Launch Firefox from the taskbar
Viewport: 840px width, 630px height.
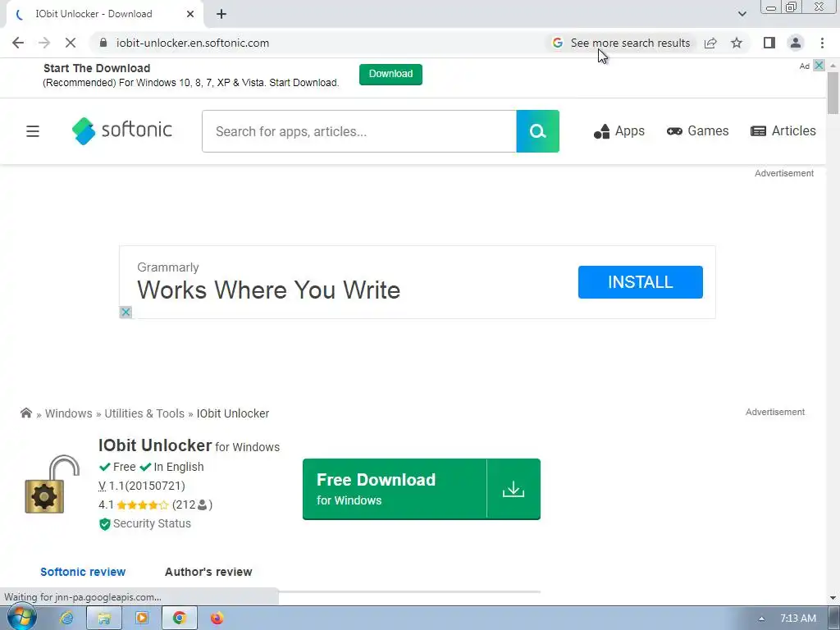click(x=217, y=619)
